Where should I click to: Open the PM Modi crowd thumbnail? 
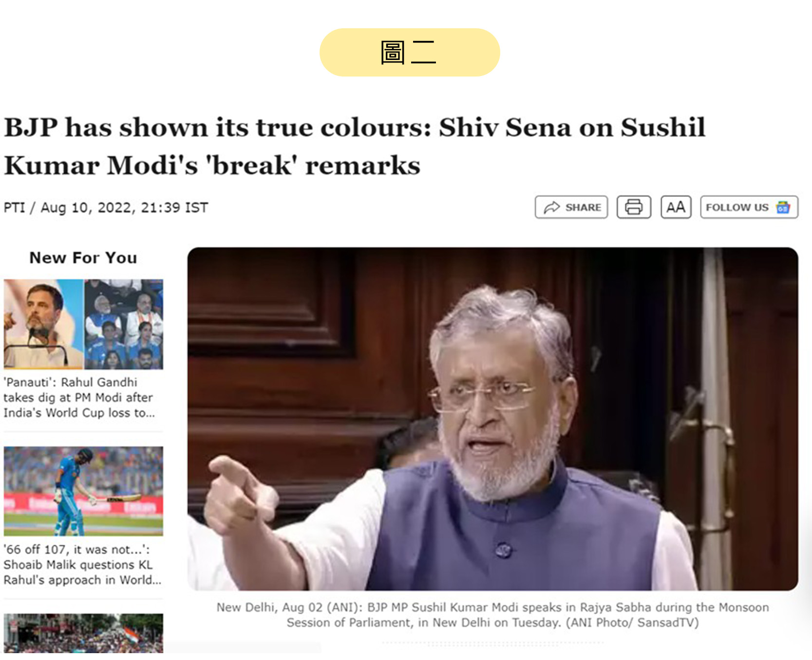coord(124,324)
